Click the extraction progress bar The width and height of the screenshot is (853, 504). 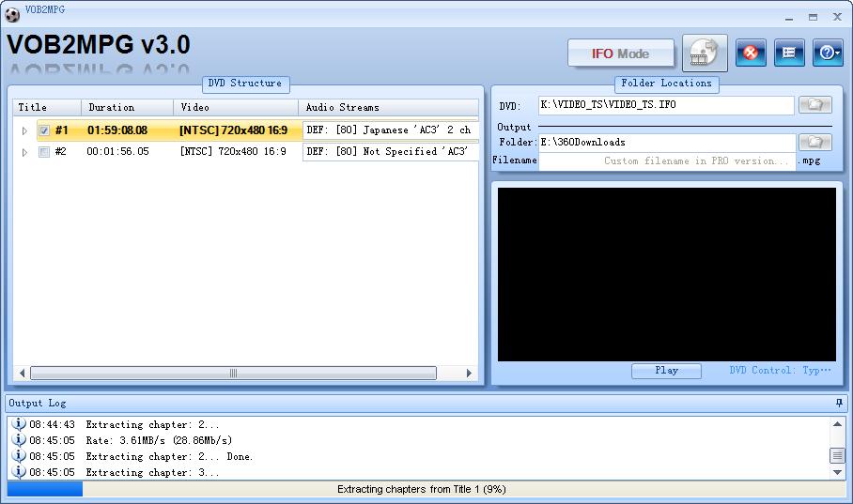[x=426, y=489]
